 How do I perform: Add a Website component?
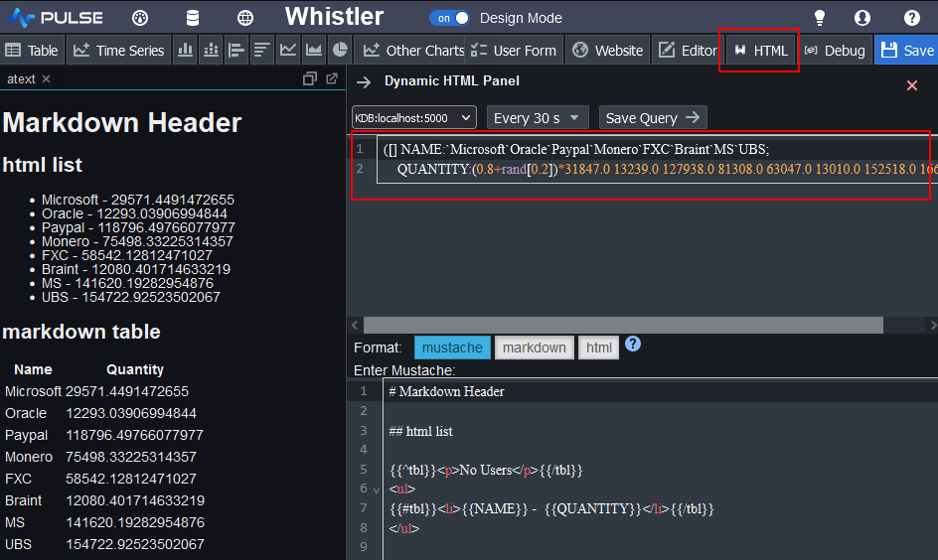pyautogui.click(x=607, y=51)
